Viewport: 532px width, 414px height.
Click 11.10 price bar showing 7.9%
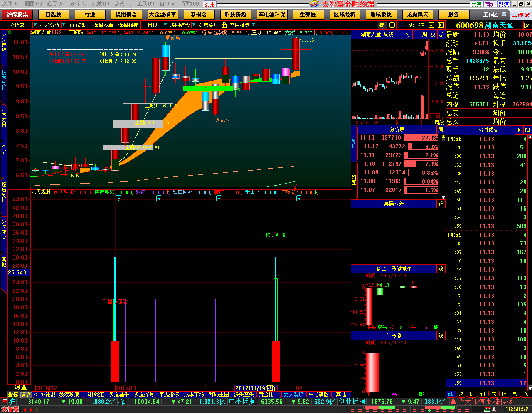point(421,164)
